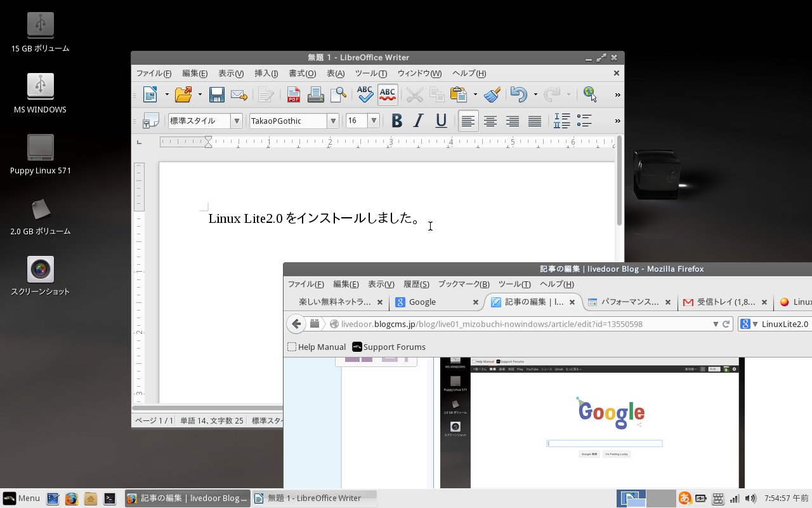Open TakaoPGothic font name dropdown
This screenshot has height=508, width=812.
[333, 121]
